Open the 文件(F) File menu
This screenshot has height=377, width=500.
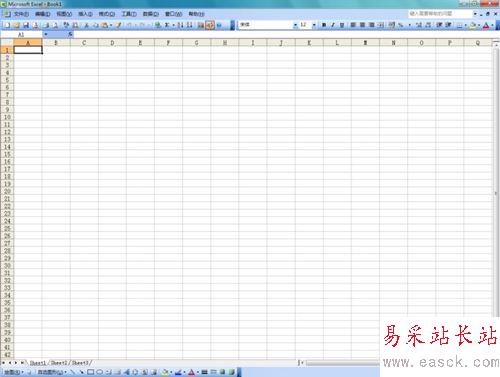pyautogui.click(x=21, y=14)
